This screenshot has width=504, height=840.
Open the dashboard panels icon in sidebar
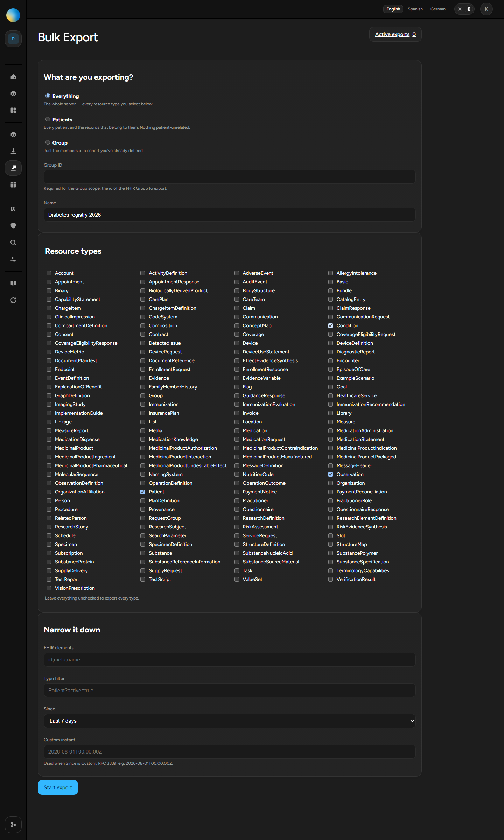coord(13,110)
